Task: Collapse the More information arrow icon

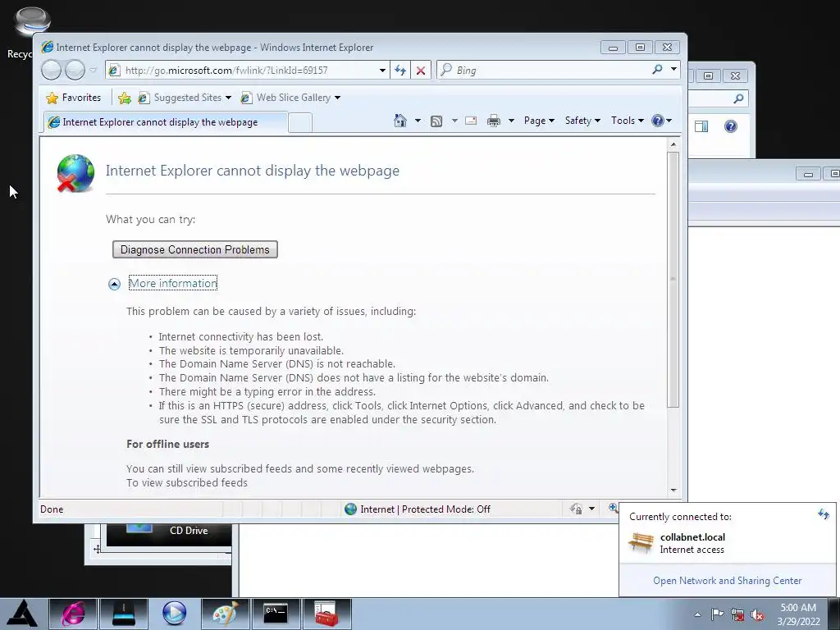Action: 114,284
